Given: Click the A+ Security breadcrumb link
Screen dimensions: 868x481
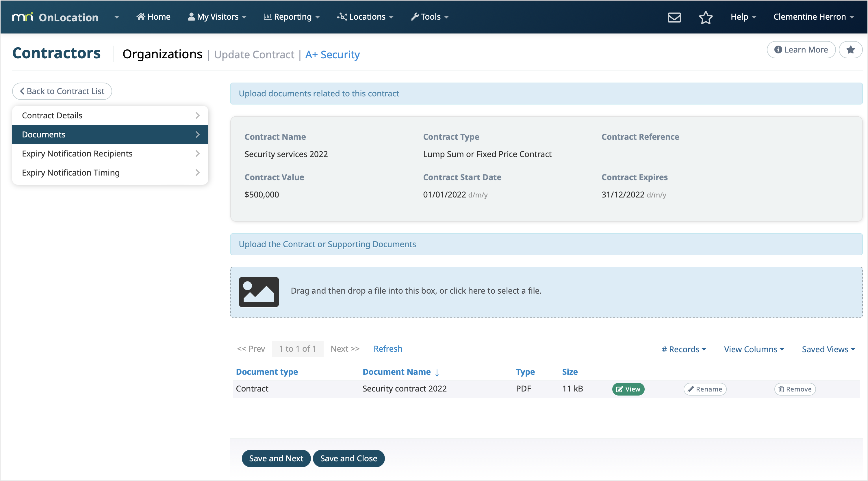Looking at the screenshot, I should 332,55.
